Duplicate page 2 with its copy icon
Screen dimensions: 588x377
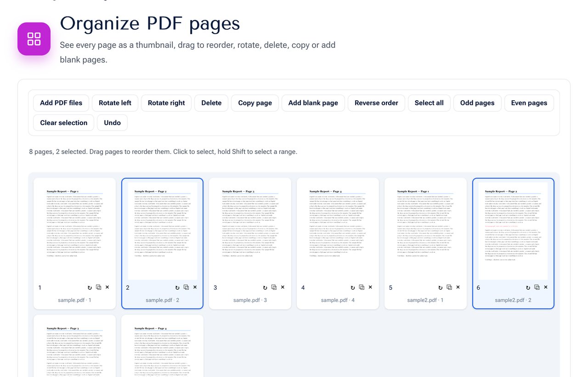[x=186, y=287]
